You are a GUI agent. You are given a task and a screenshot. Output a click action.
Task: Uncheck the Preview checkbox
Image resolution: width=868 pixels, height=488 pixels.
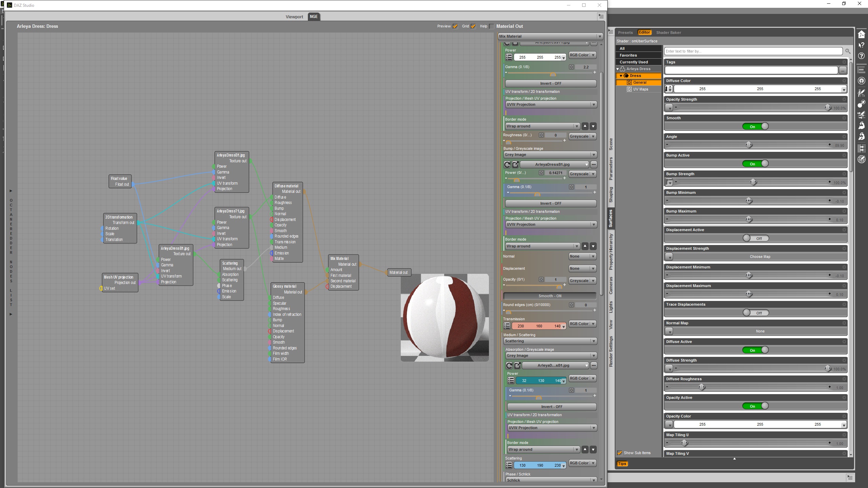[x=455, y=26]
